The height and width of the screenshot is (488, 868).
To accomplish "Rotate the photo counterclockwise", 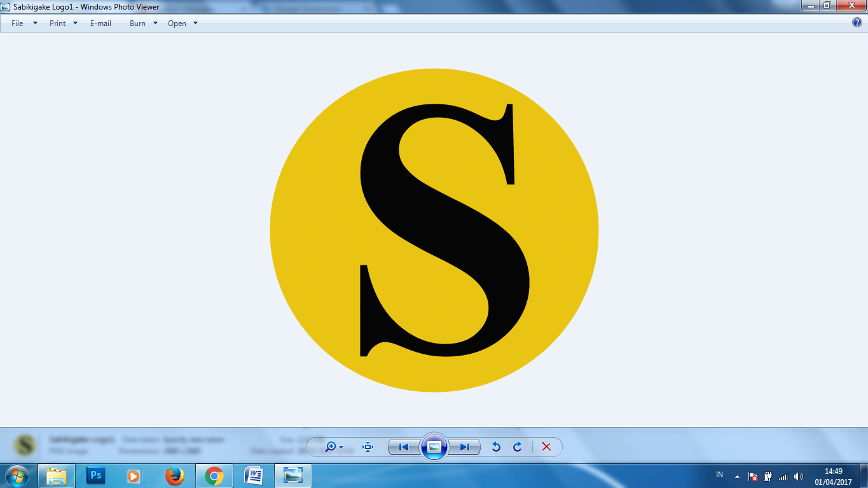I will (497, 447).
